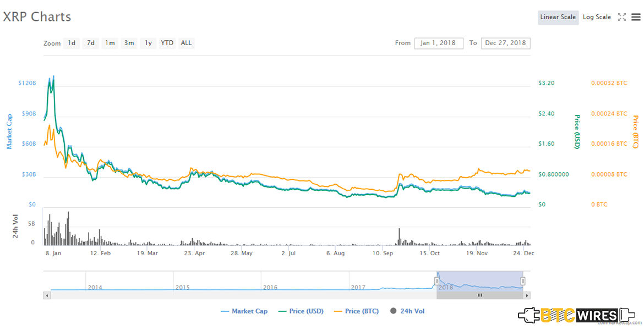Edit the From date field Jan 1, 2018

[439, 43]
